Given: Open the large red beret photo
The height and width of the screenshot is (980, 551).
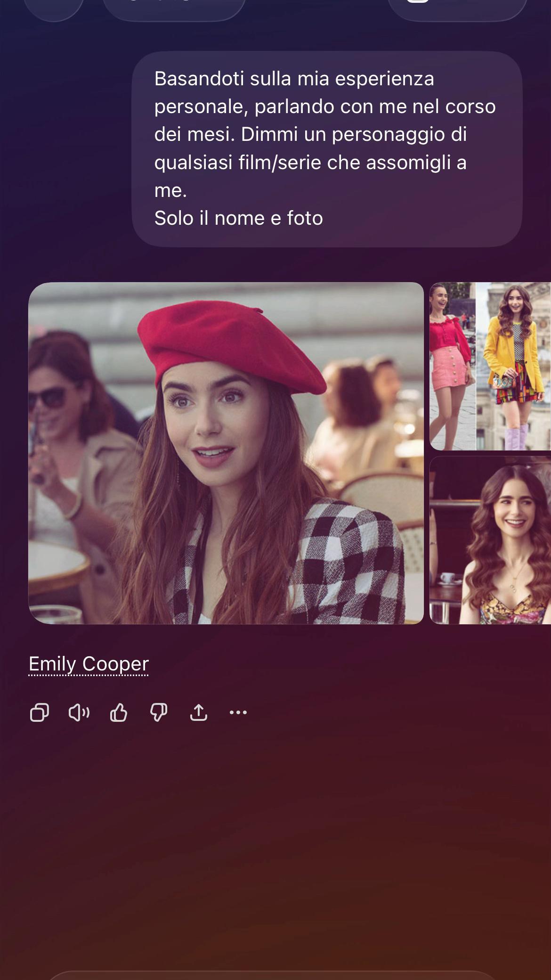Looking at the screenshot, I should (226, 453).
